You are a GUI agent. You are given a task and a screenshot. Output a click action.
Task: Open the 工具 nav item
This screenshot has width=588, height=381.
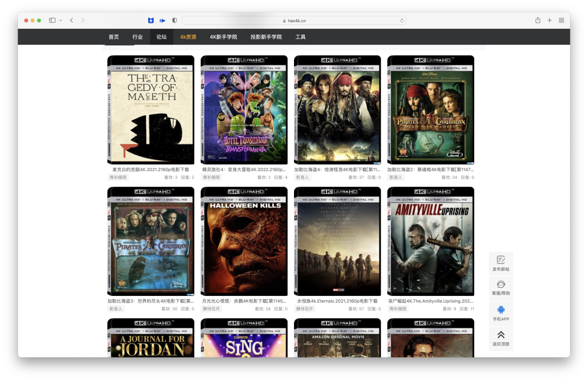(301, 37)
